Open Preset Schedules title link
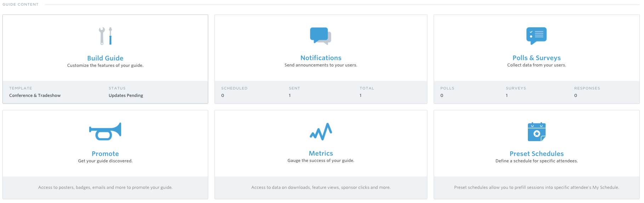Screen dimensions: 644x203 coord(536,154)
